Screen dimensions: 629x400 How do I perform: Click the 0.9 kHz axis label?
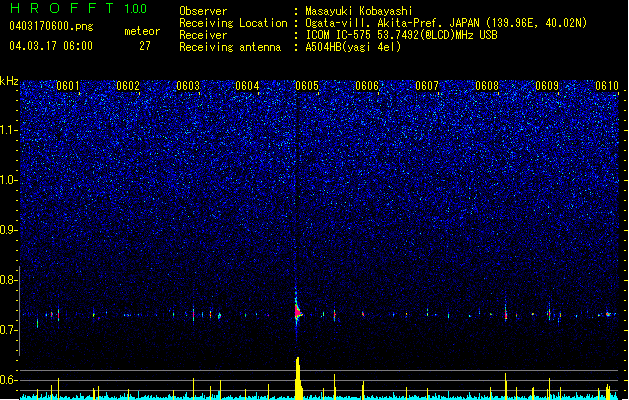click(9, 230)
